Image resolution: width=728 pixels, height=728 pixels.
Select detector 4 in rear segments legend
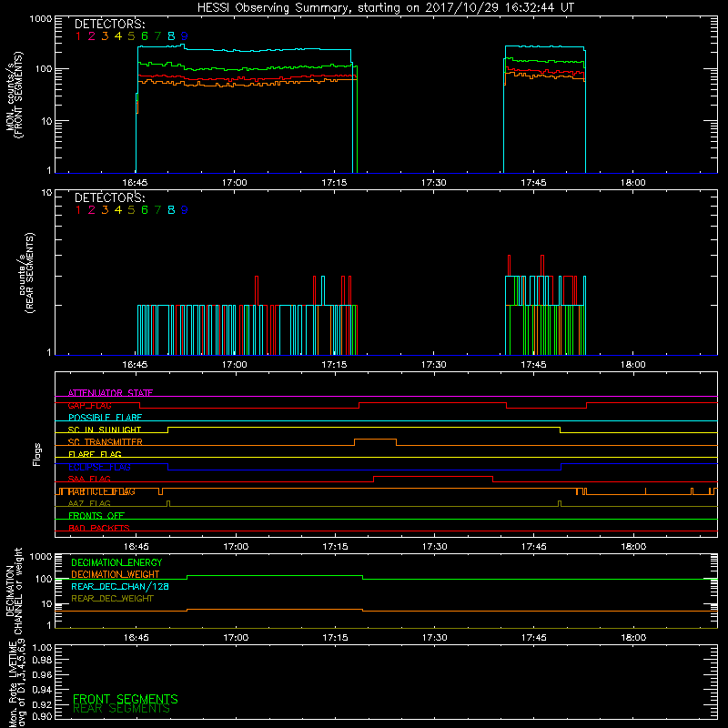coord(118,210)
